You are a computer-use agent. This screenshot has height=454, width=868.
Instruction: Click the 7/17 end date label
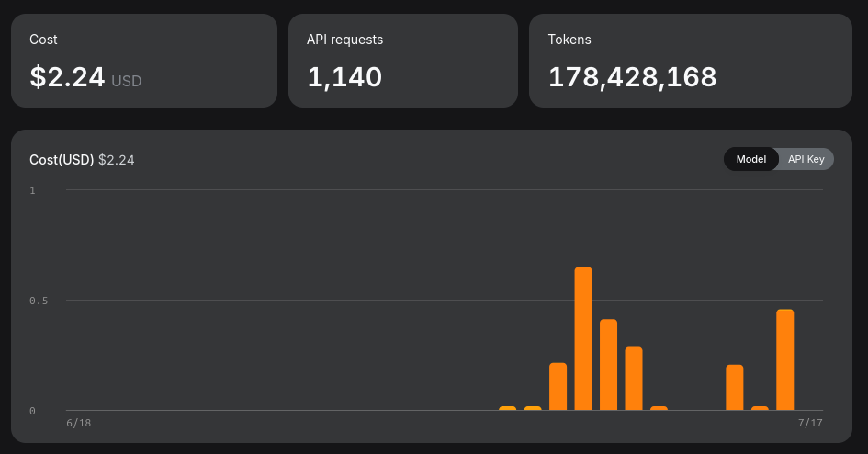point(810,423)
